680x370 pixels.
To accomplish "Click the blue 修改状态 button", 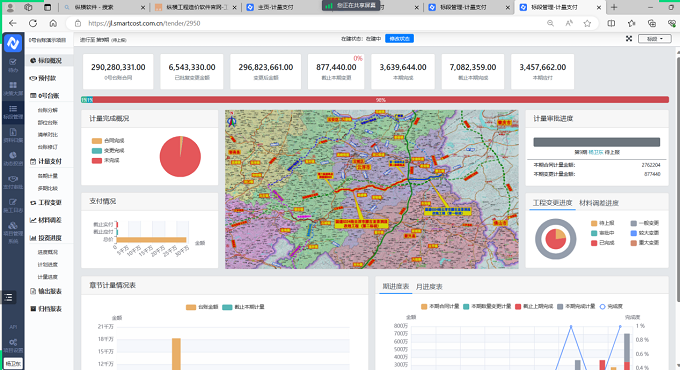I will point(399,39).
